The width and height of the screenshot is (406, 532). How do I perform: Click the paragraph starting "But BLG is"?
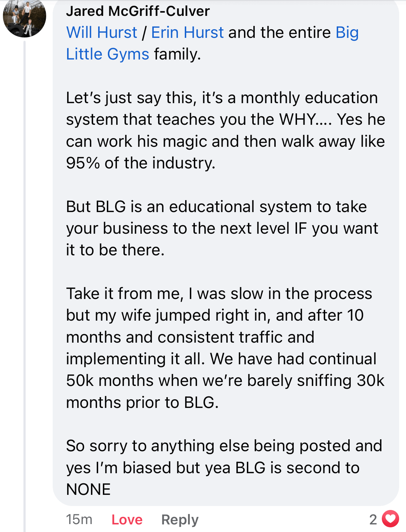222,228
